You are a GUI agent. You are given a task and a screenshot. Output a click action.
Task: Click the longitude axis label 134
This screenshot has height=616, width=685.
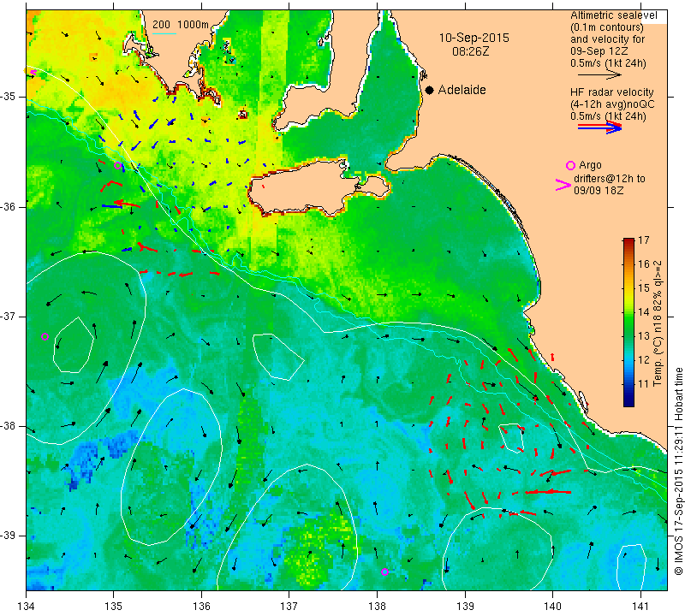point(27,606)
